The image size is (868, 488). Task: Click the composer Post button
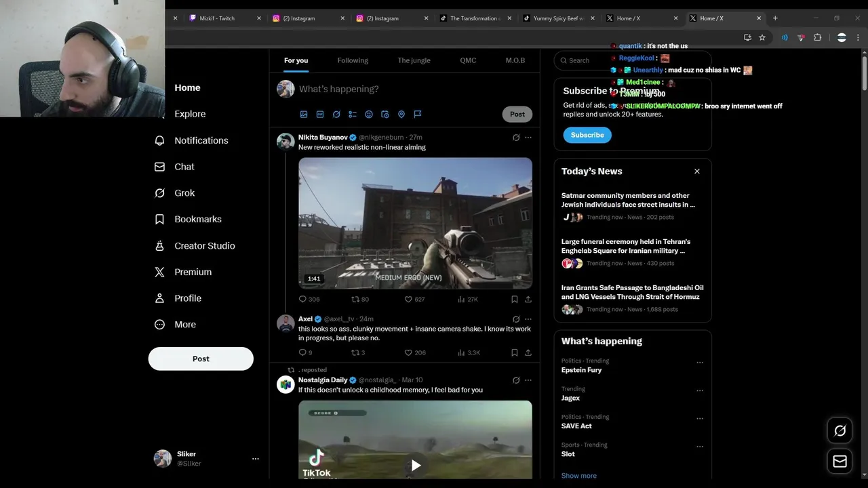[517, 115]
